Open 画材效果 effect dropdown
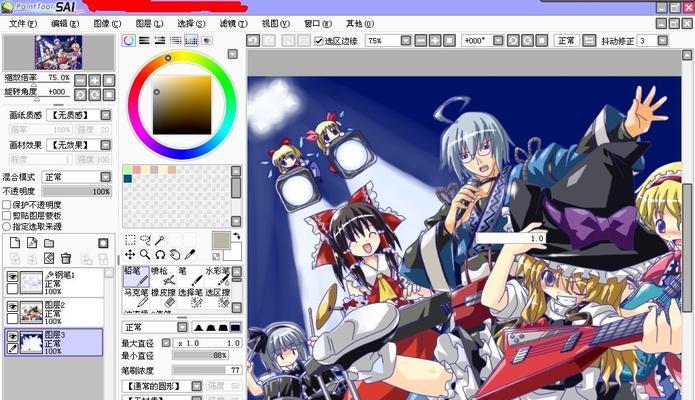Viewport: 695px width, 400px height. (x=105, y=145)
